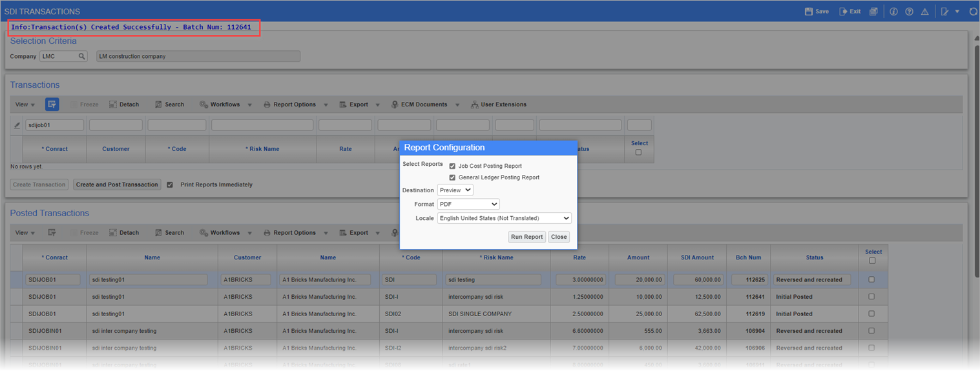The image size is (980, 371).
Task: Click Export in Posted Transactions toolbar
Action: click(353, 233)
